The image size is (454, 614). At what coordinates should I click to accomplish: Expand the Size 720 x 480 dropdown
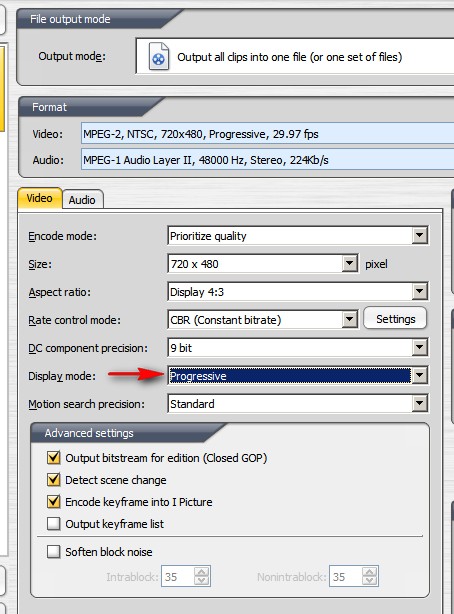tap(349, 264)
